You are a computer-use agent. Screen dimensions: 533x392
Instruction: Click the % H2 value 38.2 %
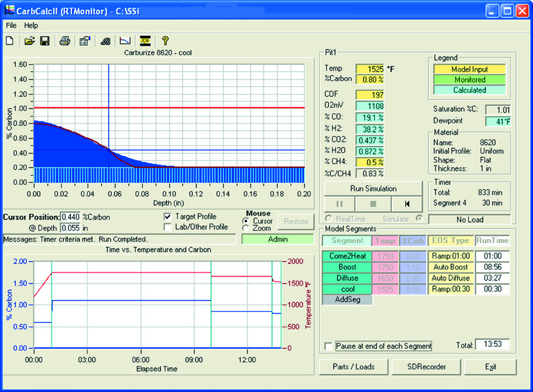tap(370, 129)
